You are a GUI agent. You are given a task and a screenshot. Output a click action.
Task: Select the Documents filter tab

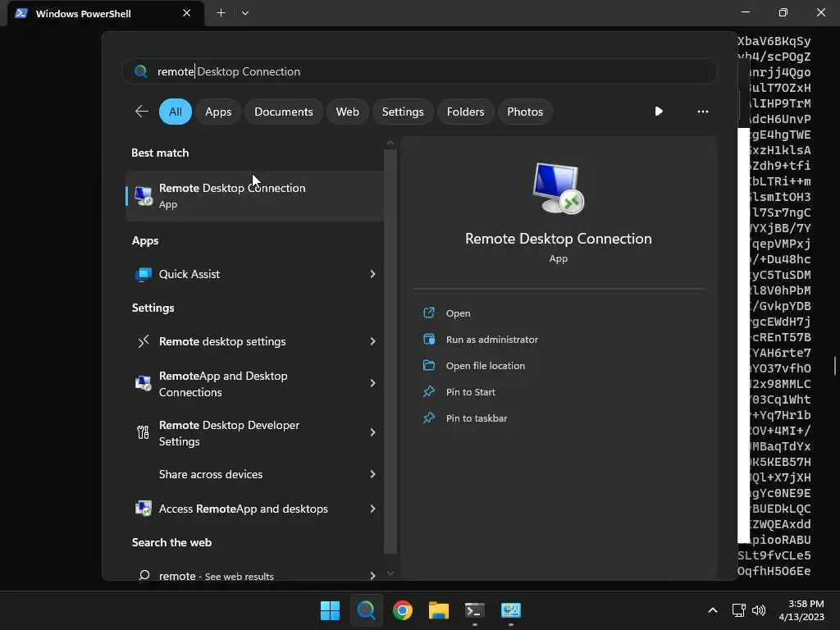click(283, 112)
